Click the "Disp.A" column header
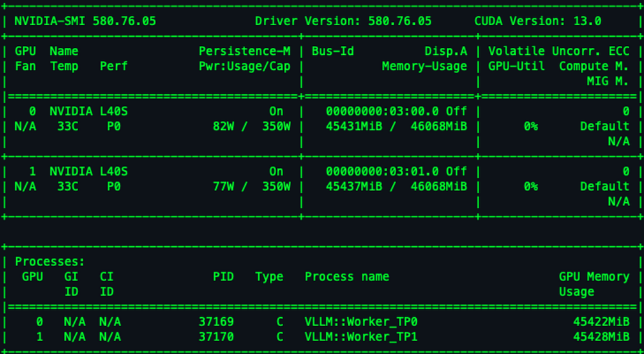Screen dimensions: 644x354 click(x=446, y=52)
